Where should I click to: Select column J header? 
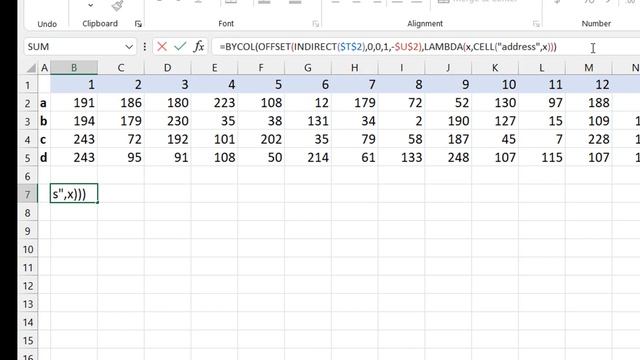pos(448,68)
